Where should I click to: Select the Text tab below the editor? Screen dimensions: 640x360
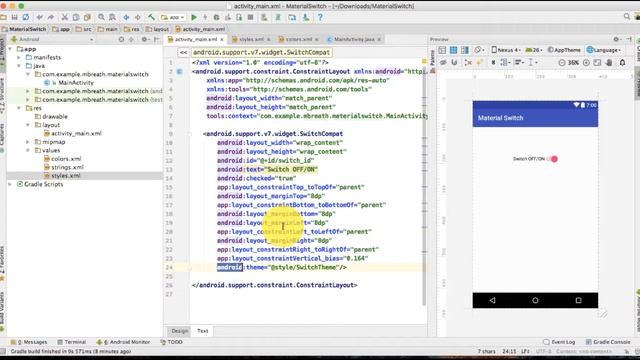click(202, 331)
